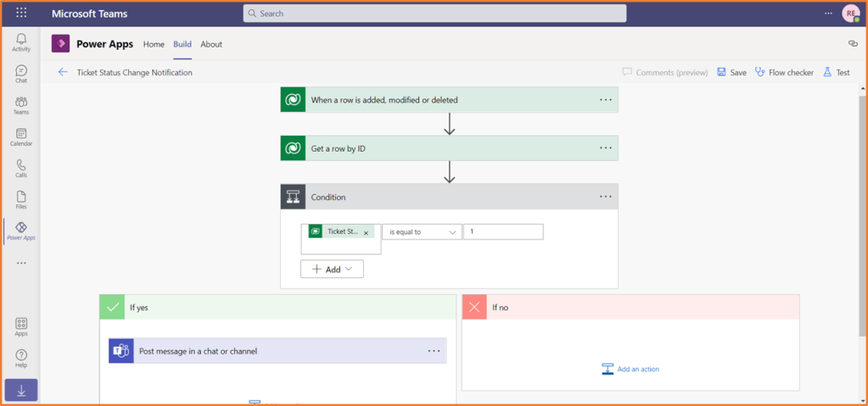Open ellipsis menu on Condition step
This screenshot has width=868, height=406.
tap(605, 197)
